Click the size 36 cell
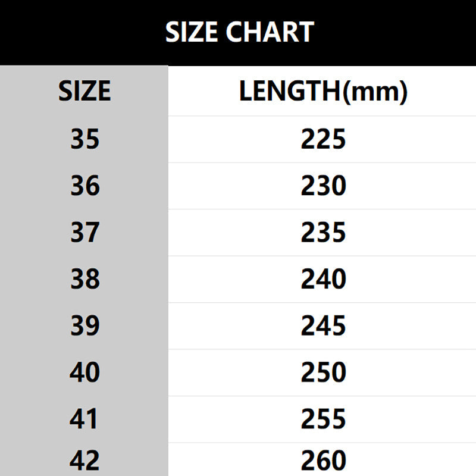The height and width of the screenshot is (476, 476). click(84, 186)
